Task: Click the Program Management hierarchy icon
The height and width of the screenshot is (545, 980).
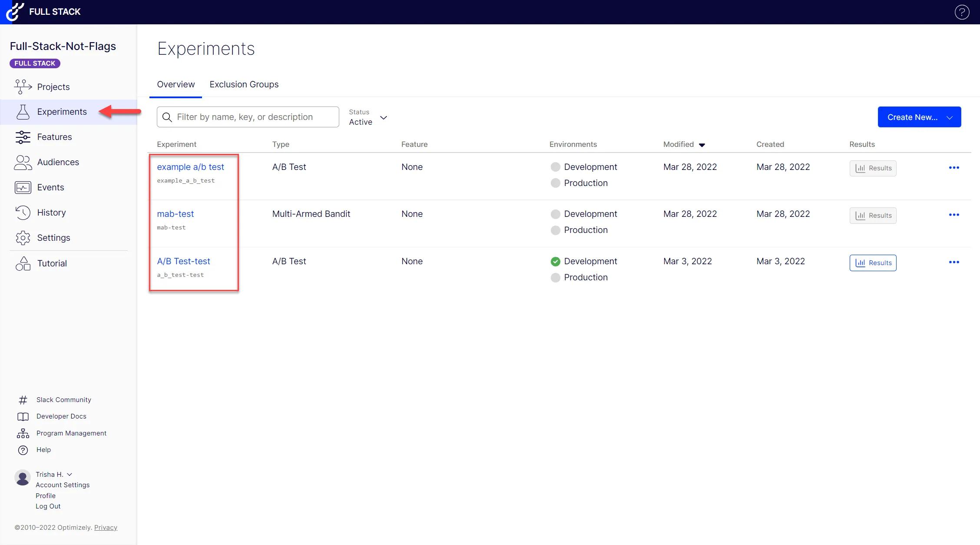Action: click(23, 433)
